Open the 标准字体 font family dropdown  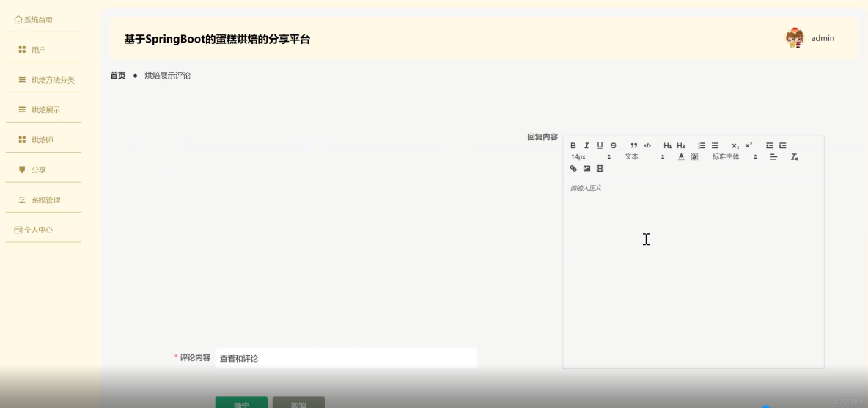point(735,157)
